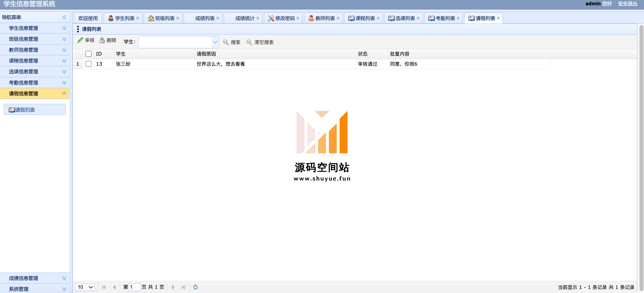The height and width of the screenshot is (293, 644).
Task: Expand 教师信息管理 menu section
Action: pyautogui.click(x=64, y=50)
